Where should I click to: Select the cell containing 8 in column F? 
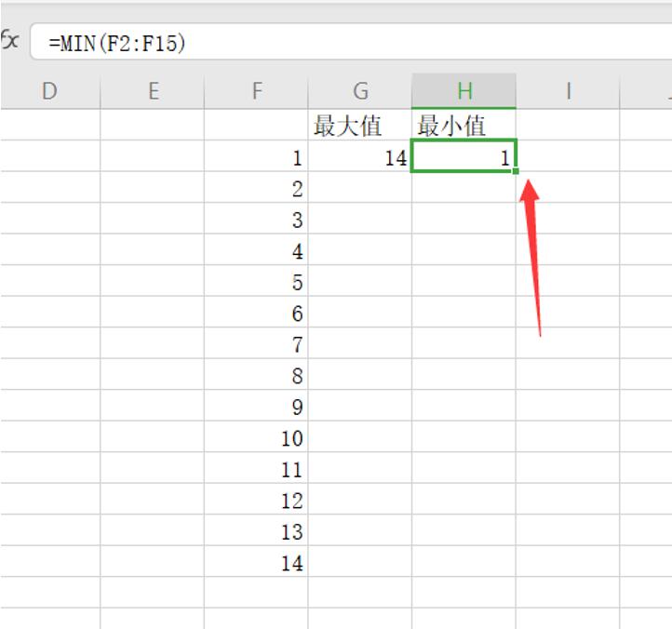pyautogui.click(x=256, y=374)
